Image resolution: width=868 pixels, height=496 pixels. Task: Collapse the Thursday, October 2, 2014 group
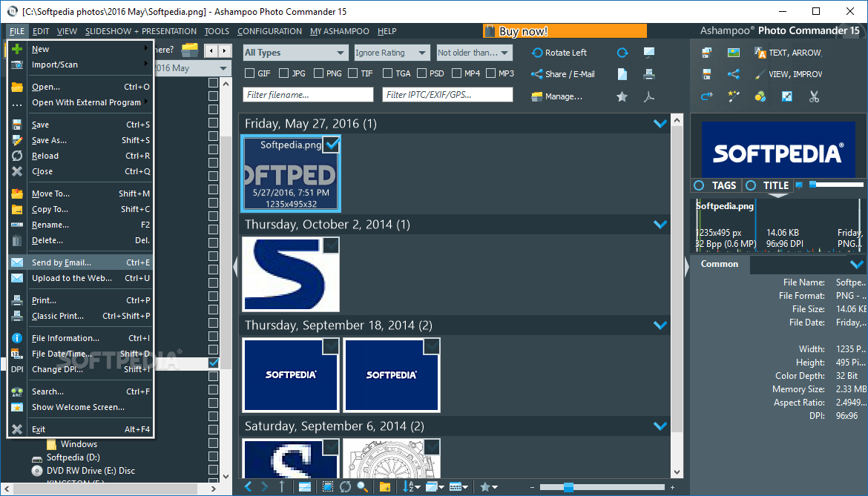[660, 225]
